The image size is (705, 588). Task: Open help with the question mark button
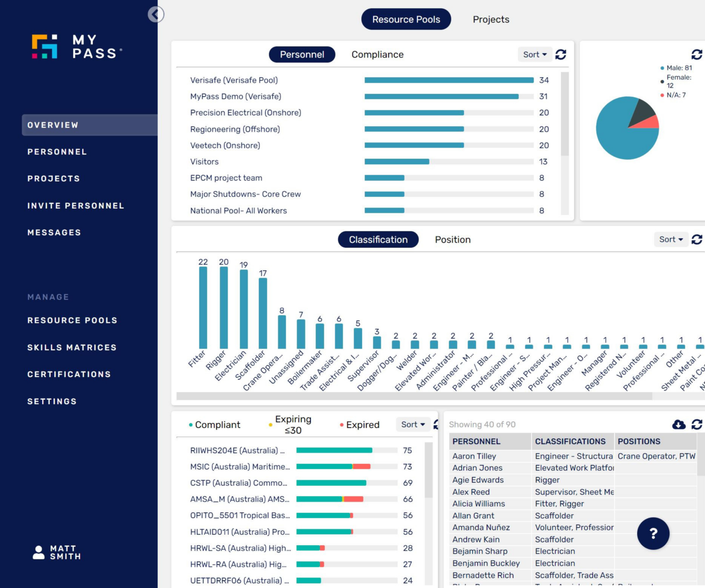[653, 533]
